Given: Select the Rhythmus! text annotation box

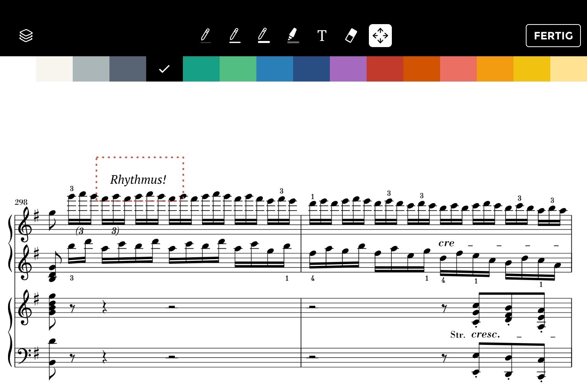Looking at the screenshot, I should (x=140, y=179).
